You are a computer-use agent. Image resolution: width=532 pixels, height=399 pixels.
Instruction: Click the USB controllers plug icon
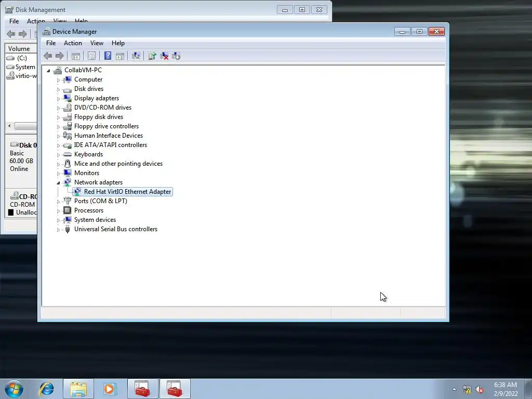tap(68, 229)
